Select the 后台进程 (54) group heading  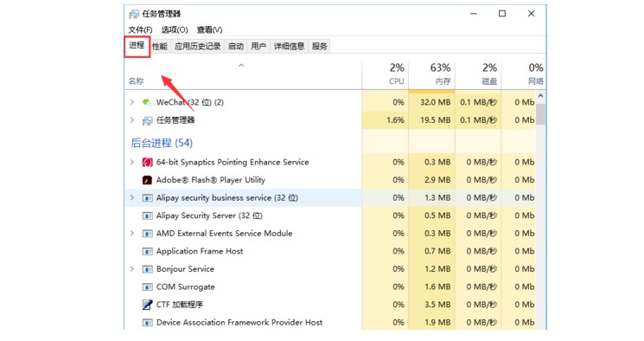click(162, 143)
